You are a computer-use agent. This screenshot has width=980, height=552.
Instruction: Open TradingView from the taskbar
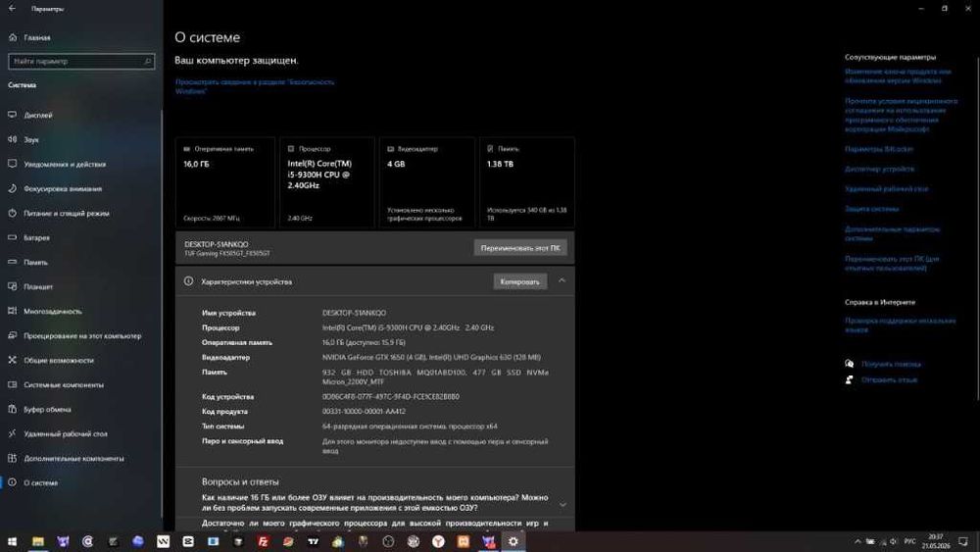pos(314,541)
